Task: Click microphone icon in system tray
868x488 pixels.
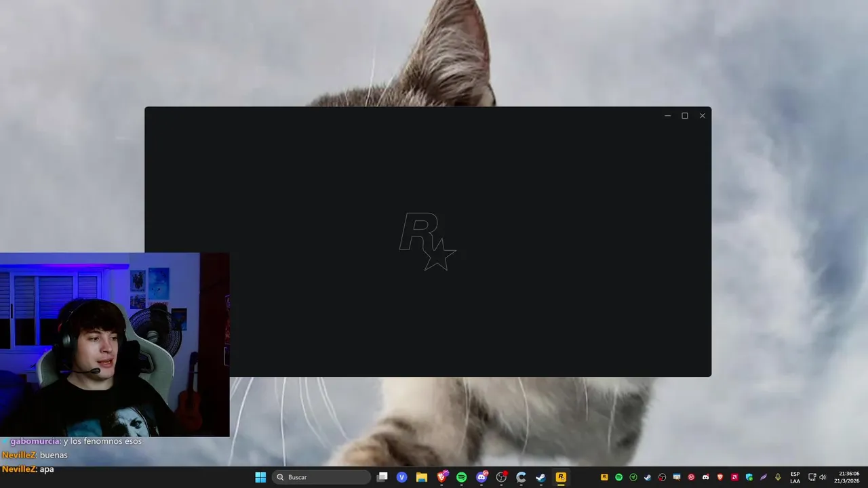Action: (778, 477)
